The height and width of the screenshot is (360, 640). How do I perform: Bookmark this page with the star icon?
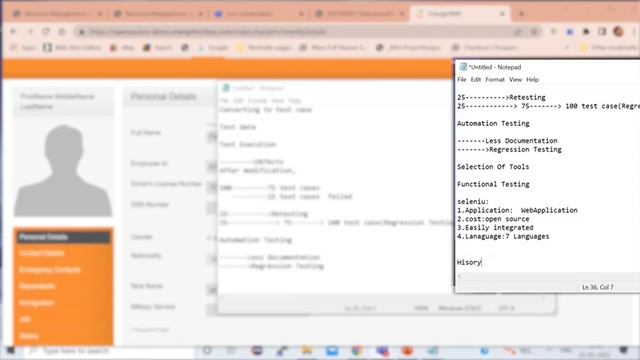tap(534, 31)
